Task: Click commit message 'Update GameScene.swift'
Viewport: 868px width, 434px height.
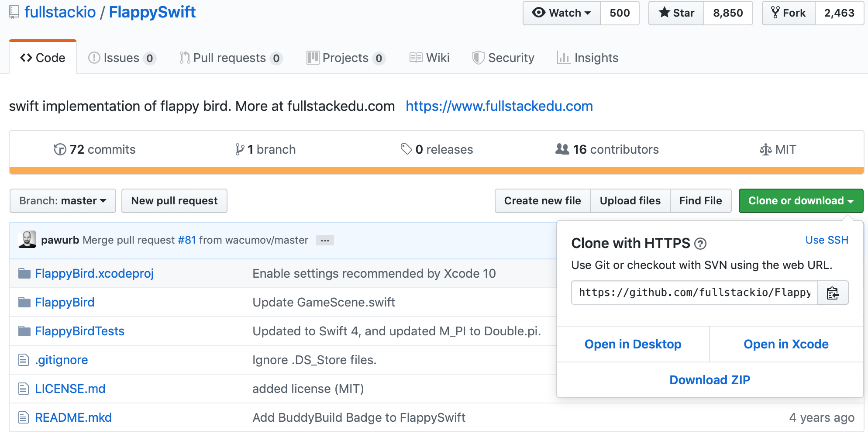Action: pos(324,302)
